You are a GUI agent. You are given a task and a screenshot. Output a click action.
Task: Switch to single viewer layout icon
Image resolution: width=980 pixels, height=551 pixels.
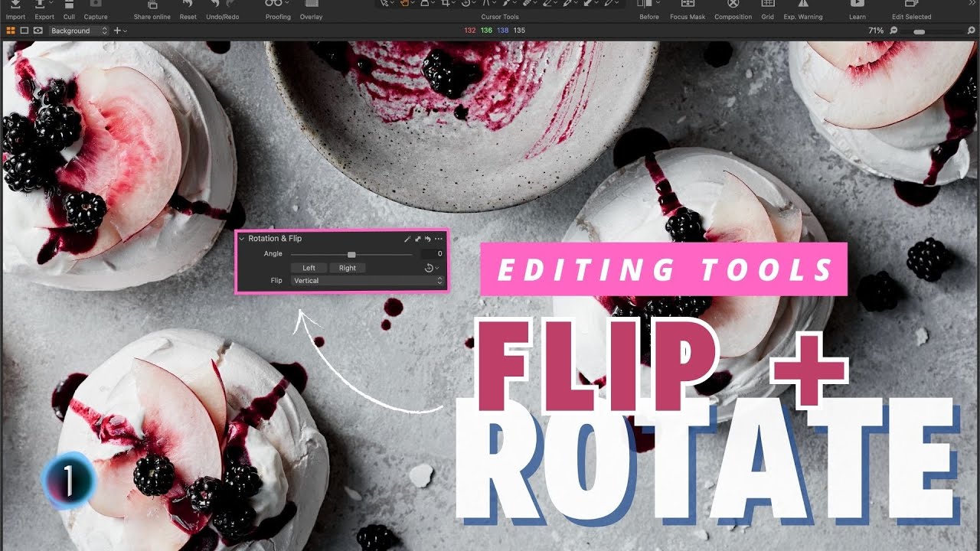(24, 31)
